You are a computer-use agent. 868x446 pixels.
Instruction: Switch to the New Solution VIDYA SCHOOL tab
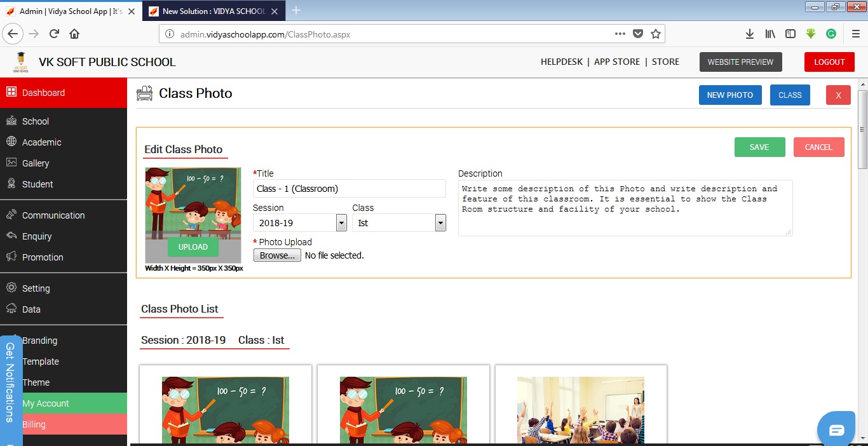click(214, 11)
